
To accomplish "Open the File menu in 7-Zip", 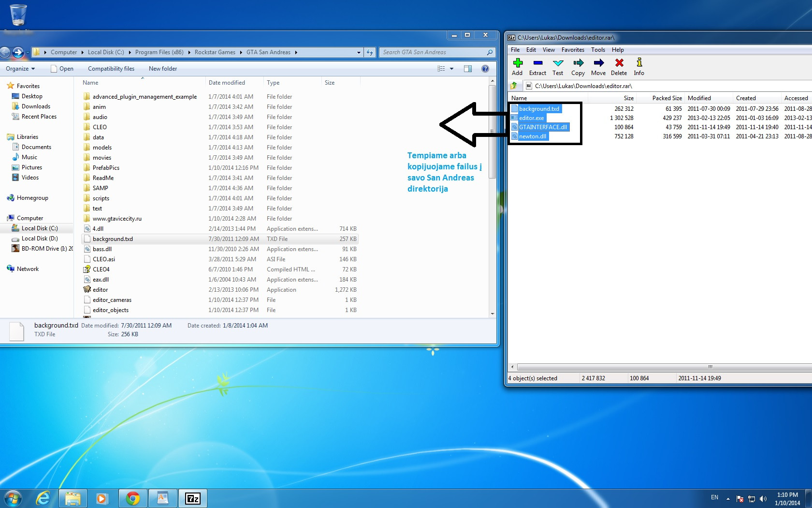I will pos(515,50).
